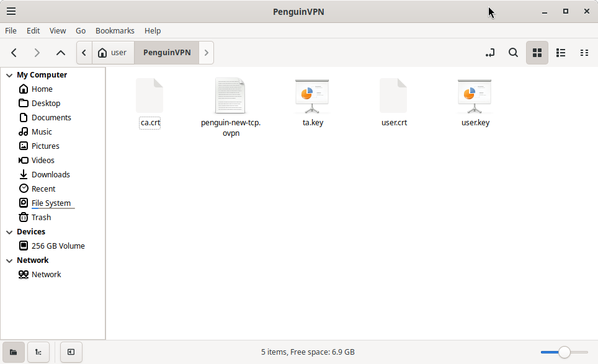Hide the sidebar using status bar button

(x=71, y=352)
